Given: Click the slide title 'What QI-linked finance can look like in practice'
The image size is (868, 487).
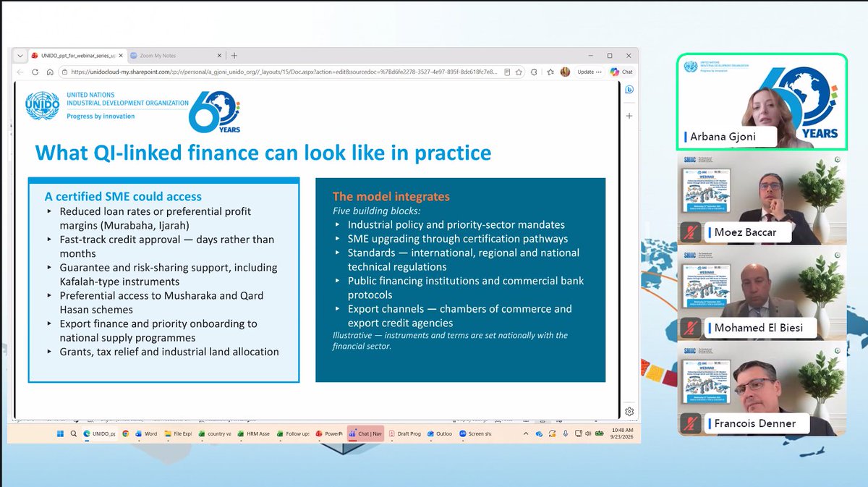Looking at the screenshot, I should click(263, 153).
